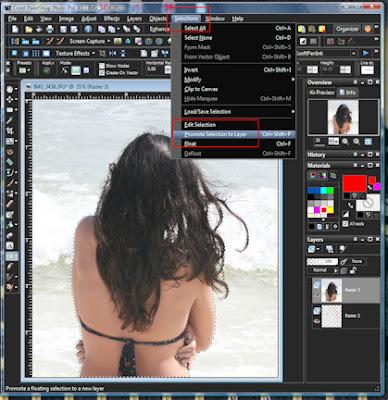Select the Raster 2 layer thumbnail
This screenshot has height=400, width=388.
(x=332, y=316)
